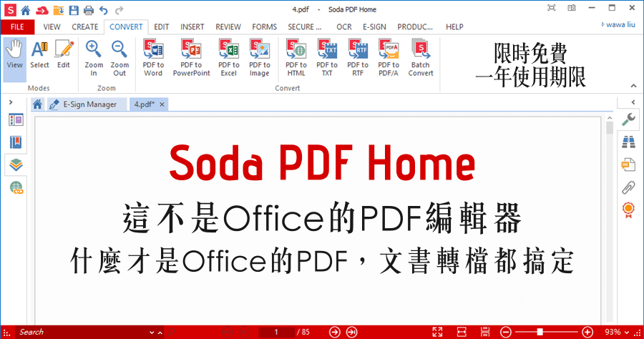Open wrench properties panel on right
The height and width of the screenshot is (339, 644).
pos(628,119)
